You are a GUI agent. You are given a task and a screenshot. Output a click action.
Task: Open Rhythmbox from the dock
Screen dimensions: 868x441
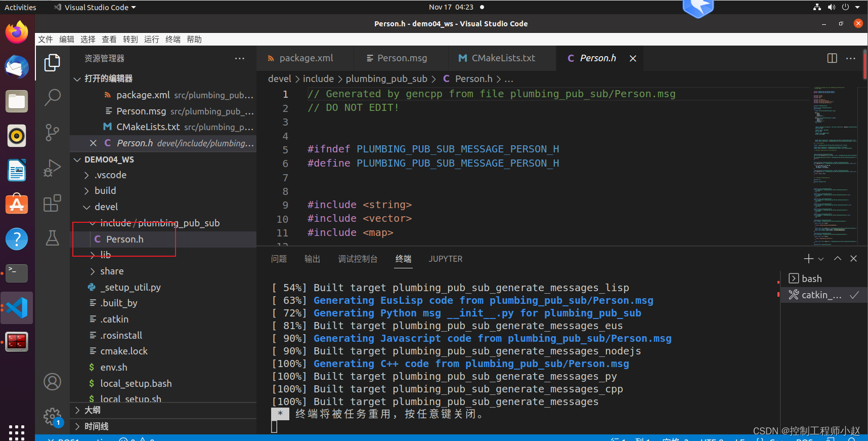(17, 136)
